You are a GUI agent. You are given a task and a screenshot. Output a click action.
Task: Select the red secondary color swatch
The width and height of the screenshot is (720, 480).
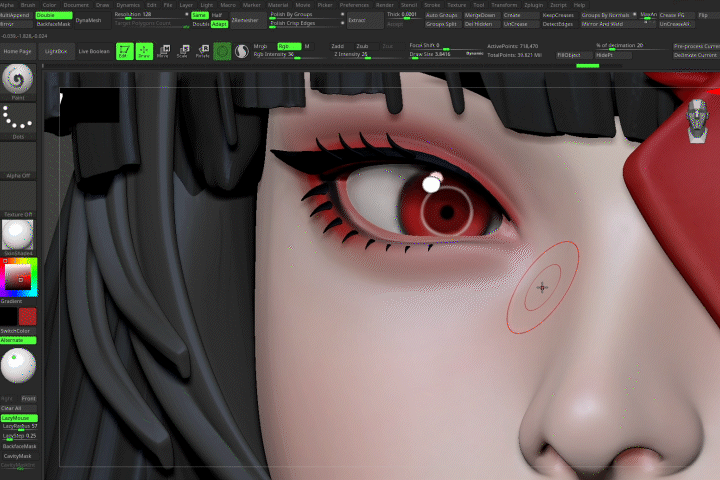(28, 316)
